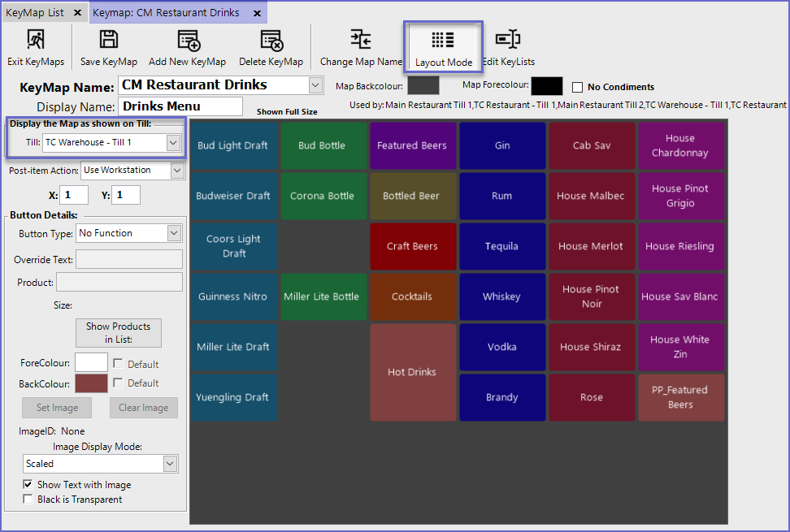Check the Black is Transparent option
Viewport: 790px width, 532px height.
point(28,500)
